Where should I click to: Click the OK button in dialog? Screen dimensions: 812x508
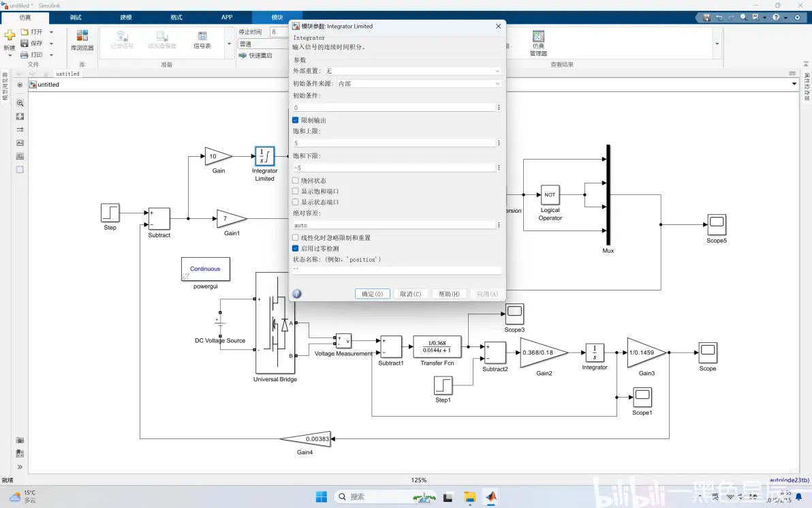click(x=373, y=294)
